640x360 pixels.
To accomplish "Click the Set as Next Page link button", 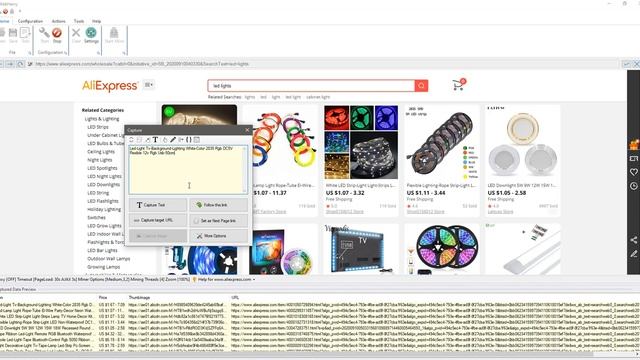I will click(x=218, y=220).
